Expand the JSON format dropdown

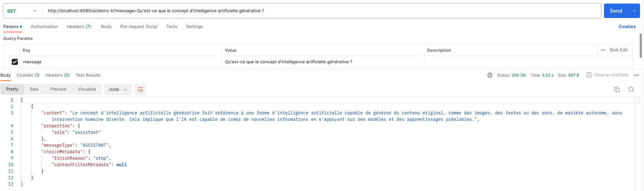pos(118,90)
